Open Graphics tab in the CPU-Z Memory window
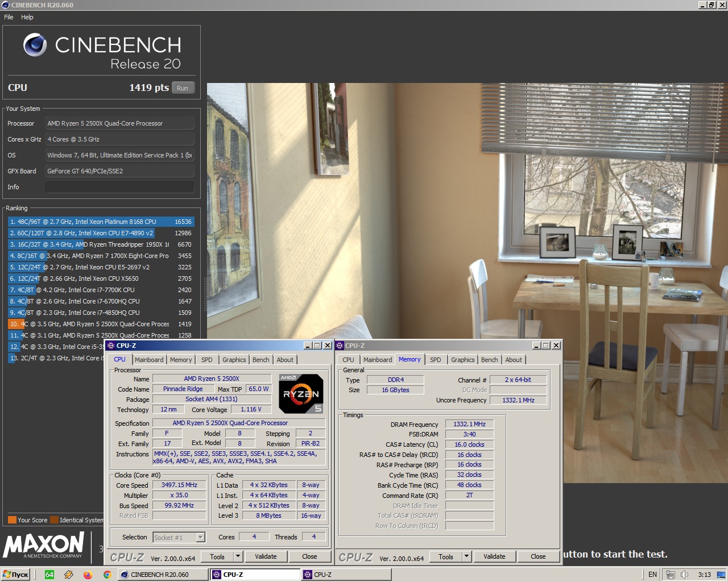Screen dimensions: 728x582 [x=463, y=360]
